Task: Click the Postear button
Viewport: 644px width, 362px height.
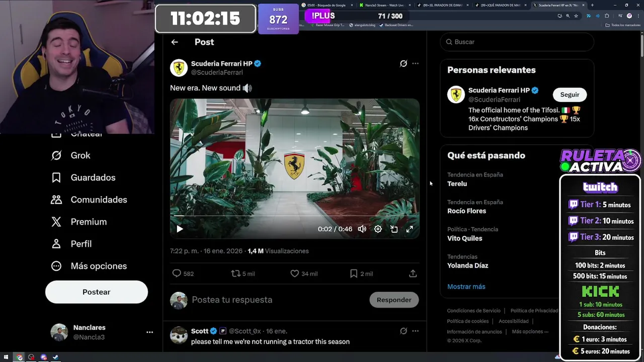Action: click(97, 292)
